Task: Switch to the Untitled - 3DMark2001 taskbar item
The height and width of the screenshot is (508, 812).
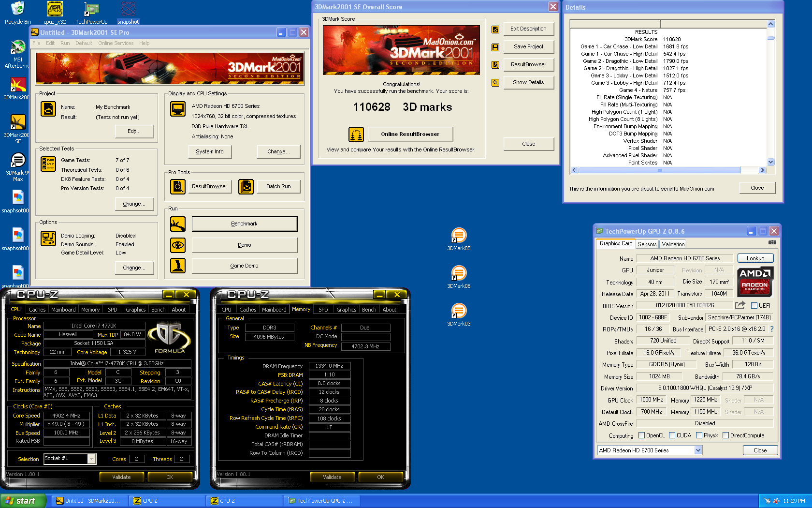Action: click(89, 501)
